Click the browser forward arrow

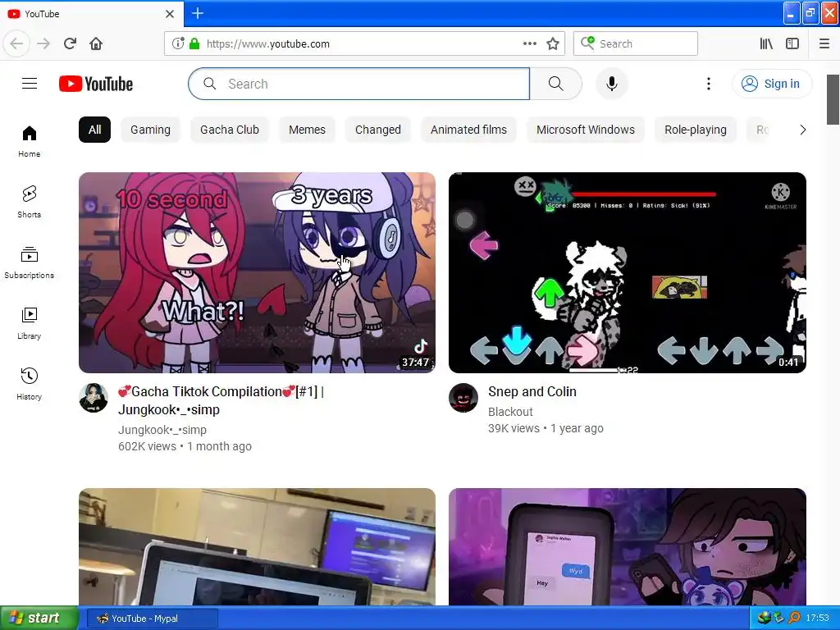(43, 43)
